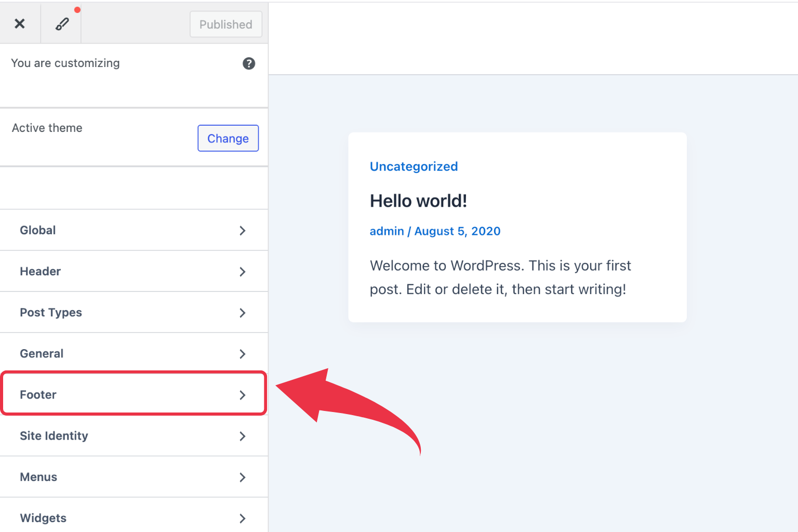798x532 pixels.
Task: Click the Change button to switch themes
Action: [228, 138]
